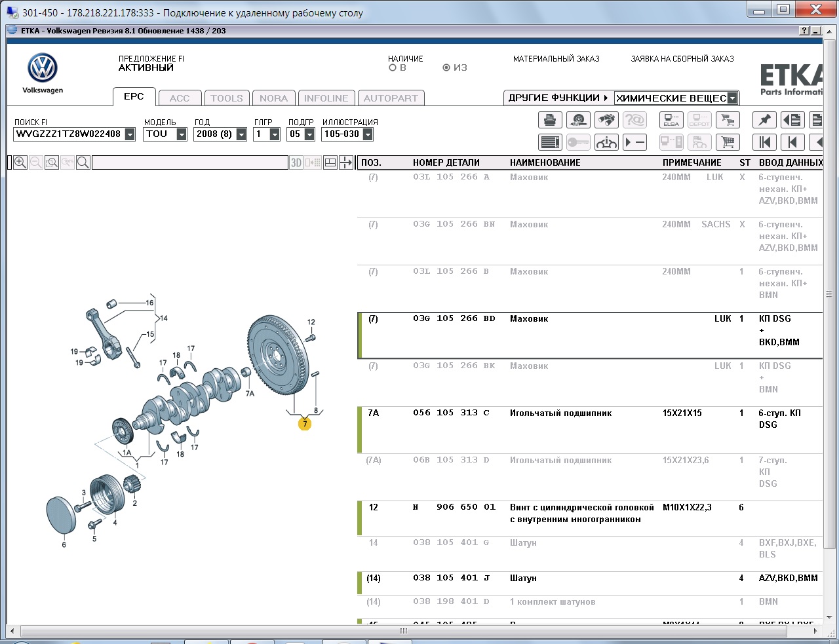Click the print icon in the toolbar
Viewport: 839px width, 644px height.
click(550, 121)
